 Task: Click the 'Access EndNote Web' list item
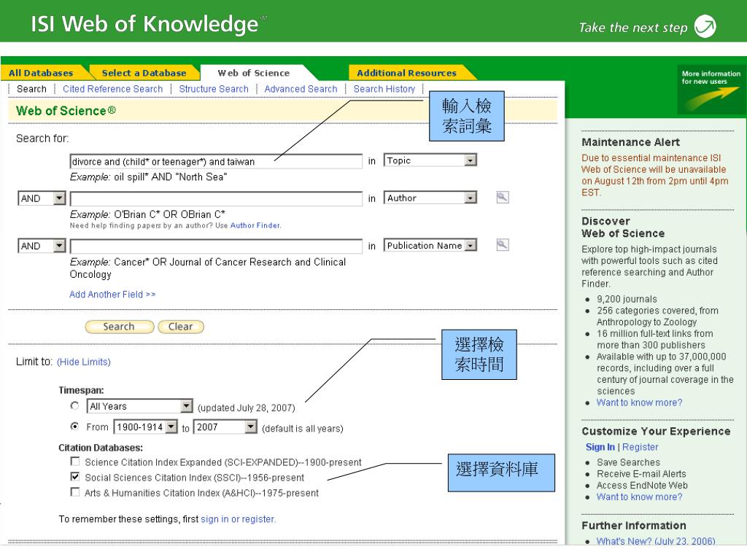click(642, 485)
